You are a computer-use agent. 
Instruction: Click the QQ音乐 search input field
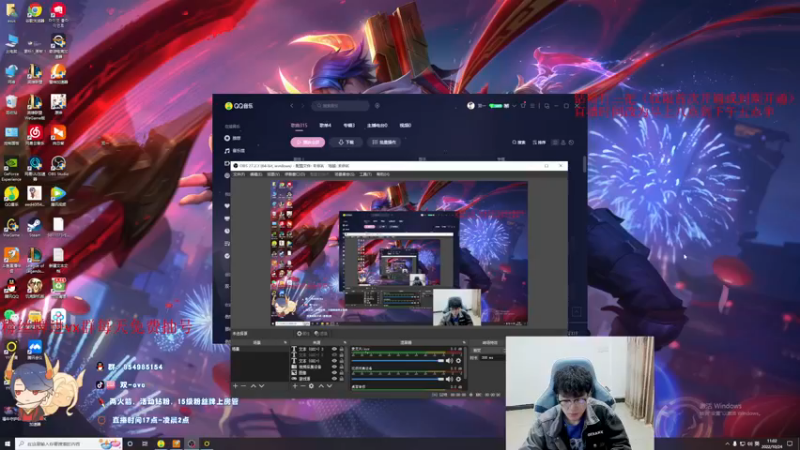point(340,106)
